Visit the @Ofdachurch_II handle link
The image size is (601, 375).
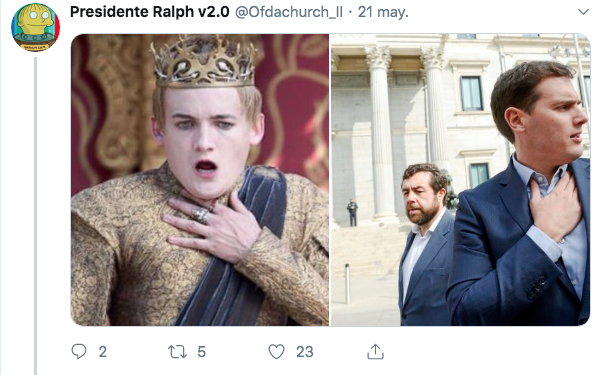[289, 12]
